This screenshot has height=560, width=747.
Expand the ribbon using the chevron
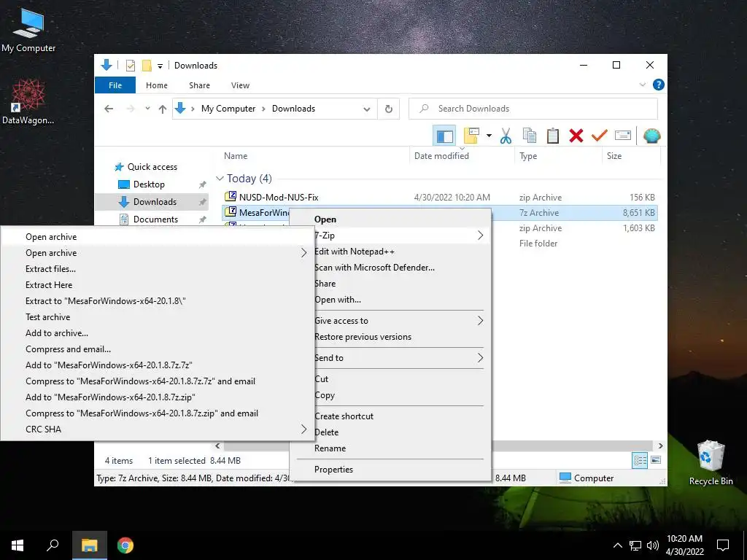tap(642, 85)
